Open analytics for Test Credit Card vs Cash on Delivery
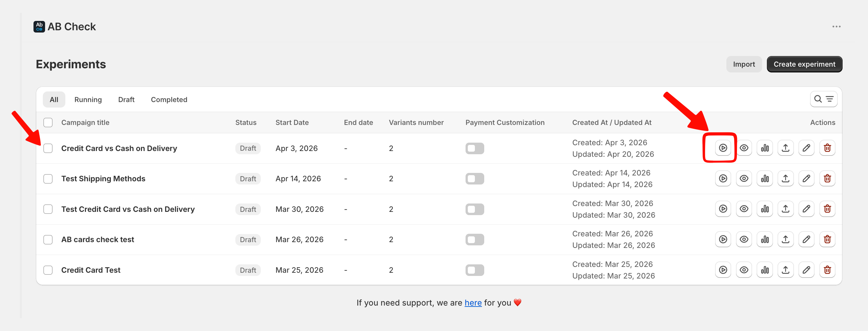Image resolution: width=868 pixels, height=331 pixels. click(x=765, y=209)
